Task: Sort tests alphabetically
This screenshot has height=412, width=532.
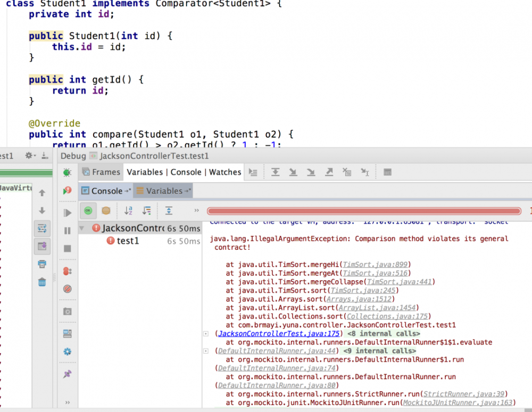Action: (128, 211)
